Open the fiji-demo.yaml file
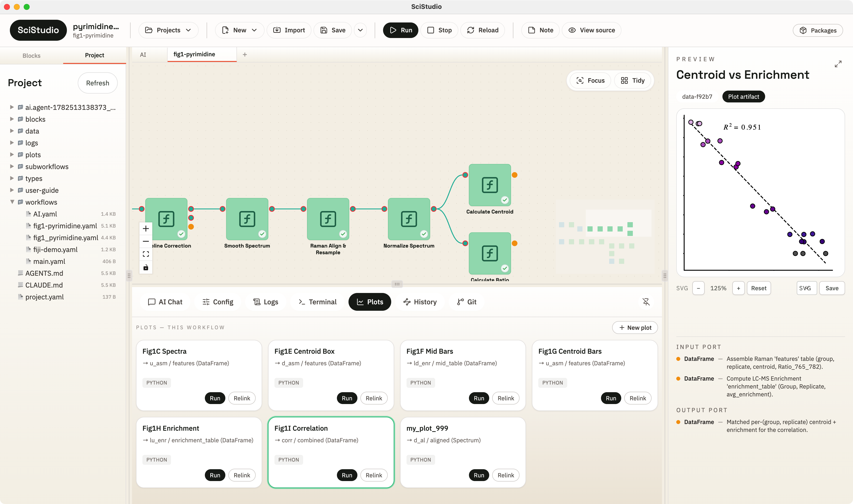Viewport: 853px width, 504px height. click(x=55, y=250)
